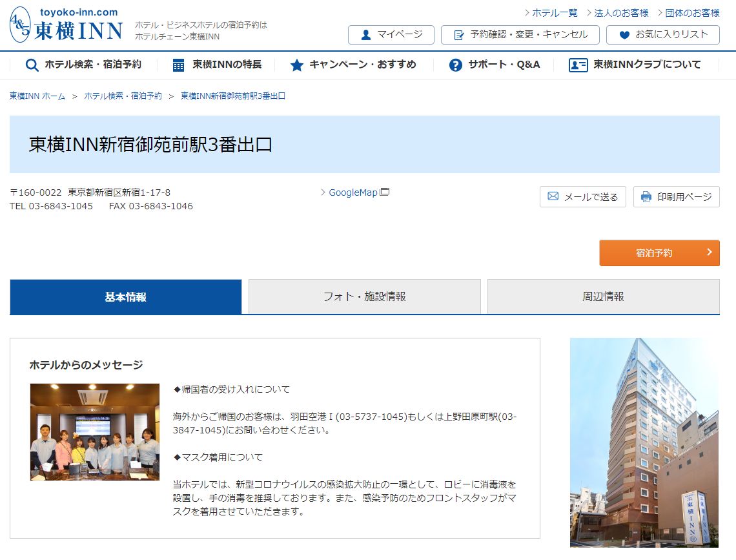Click the hotel building exterior photo
This screenshot has width=736, height=560.
(644, 442)
